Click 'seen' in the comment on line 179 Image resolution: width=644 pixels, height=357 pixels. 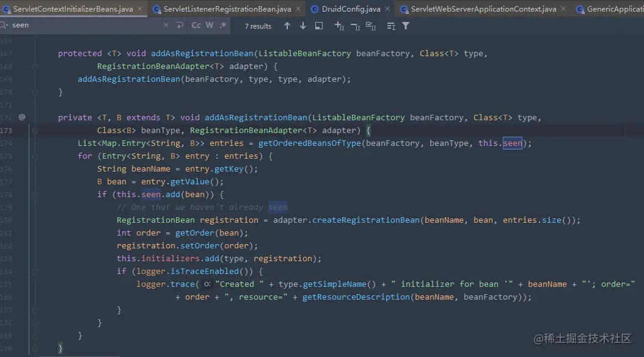click(x=278, y=207)
